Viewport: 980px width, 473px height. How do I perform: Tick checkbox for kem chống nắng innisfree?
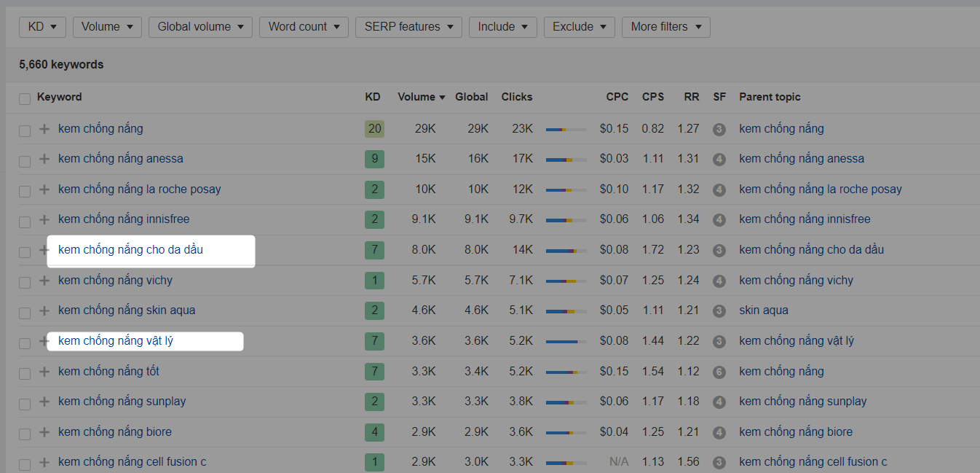[25, 221]
